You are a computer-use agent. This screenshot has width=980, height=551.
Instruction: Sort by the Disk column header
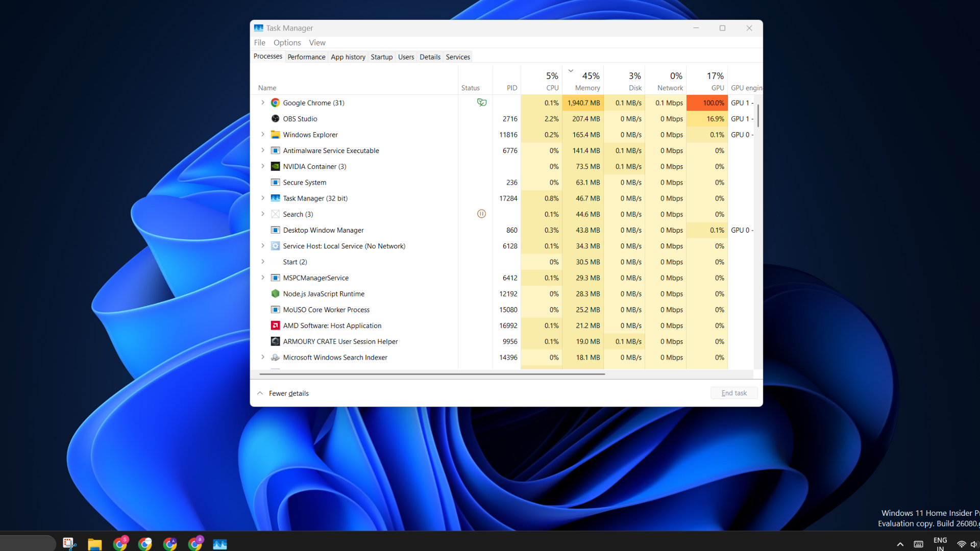(x=624, y=81)
